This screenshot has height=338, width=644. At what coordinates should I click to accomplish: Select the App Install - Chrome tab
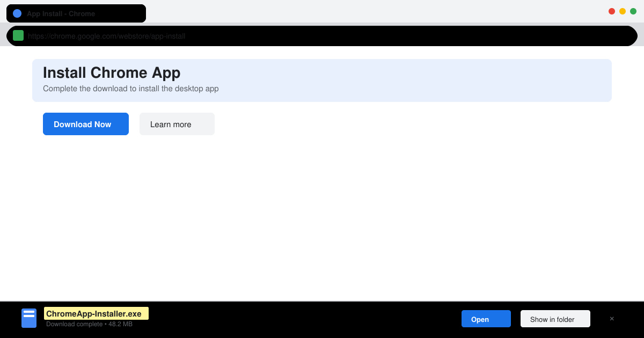[76, 13]
